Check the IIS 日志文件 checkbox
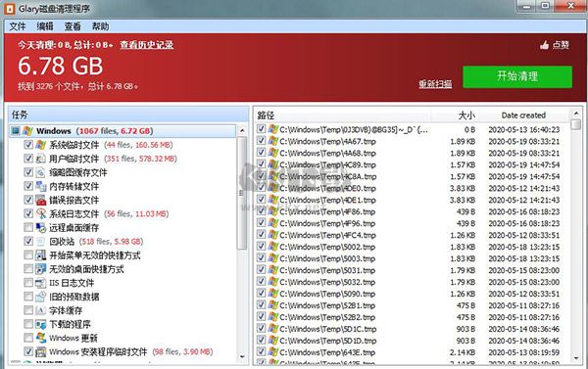This screenshot has height=369, width=588. pyautogui.click(x=28, y=283)
